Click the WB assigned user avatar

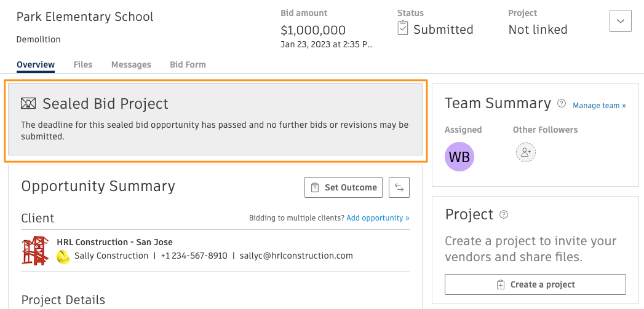click(x=459, y=157)
